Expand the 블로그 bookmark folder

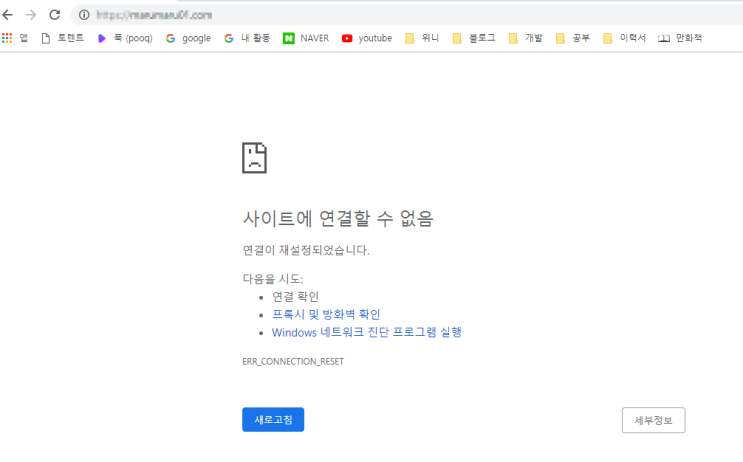pos(473,38)
